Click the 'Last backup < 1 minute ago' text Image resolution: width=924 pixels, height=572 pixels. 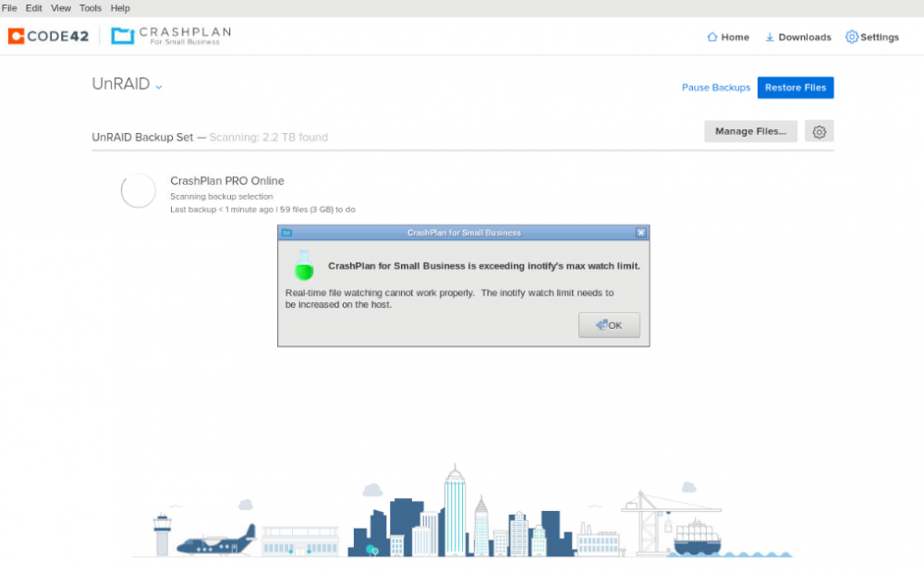coord(222,209)
